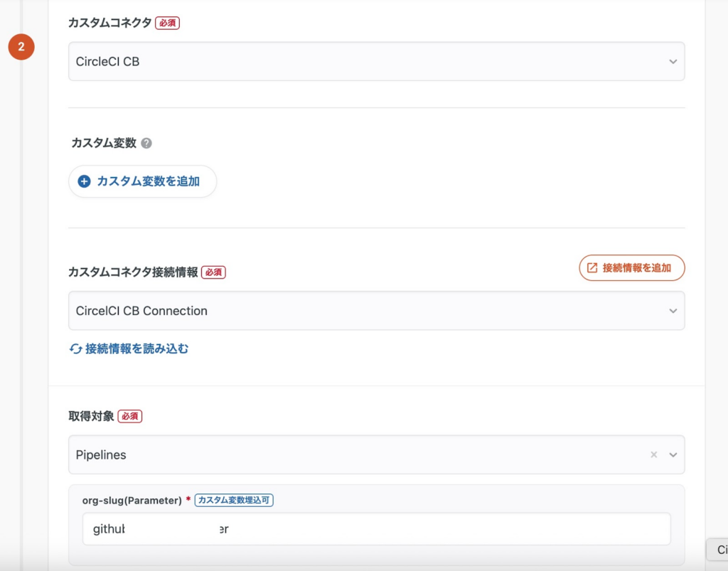Open the カスタムコネクタ select showing CircleCI CB

coord(355,62)
